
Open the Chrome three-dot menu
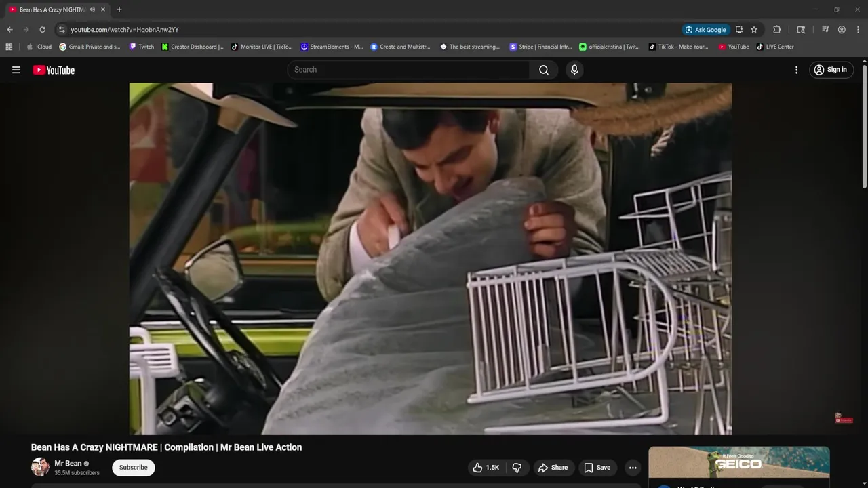(858, 30)
